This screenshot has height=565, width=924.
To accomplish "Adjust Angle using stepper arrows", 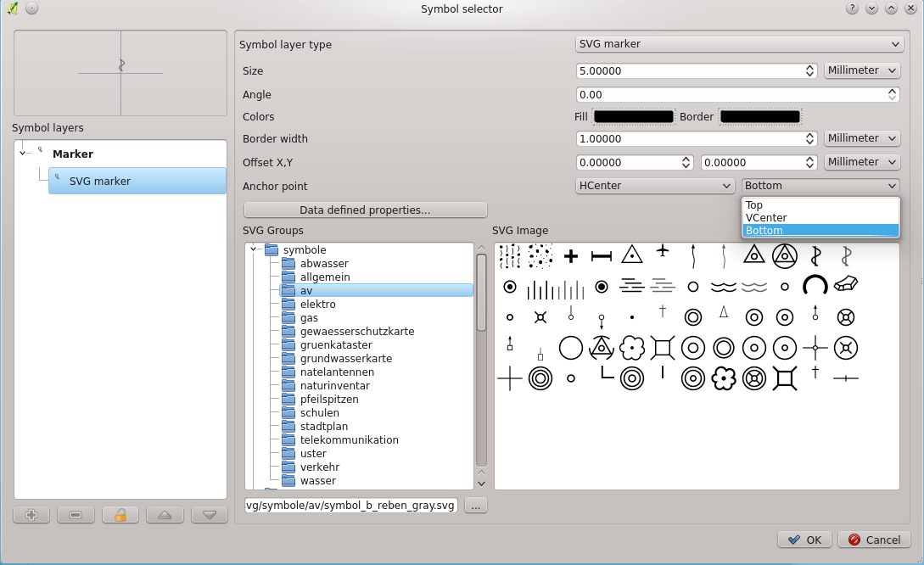I will pos(892,95).
